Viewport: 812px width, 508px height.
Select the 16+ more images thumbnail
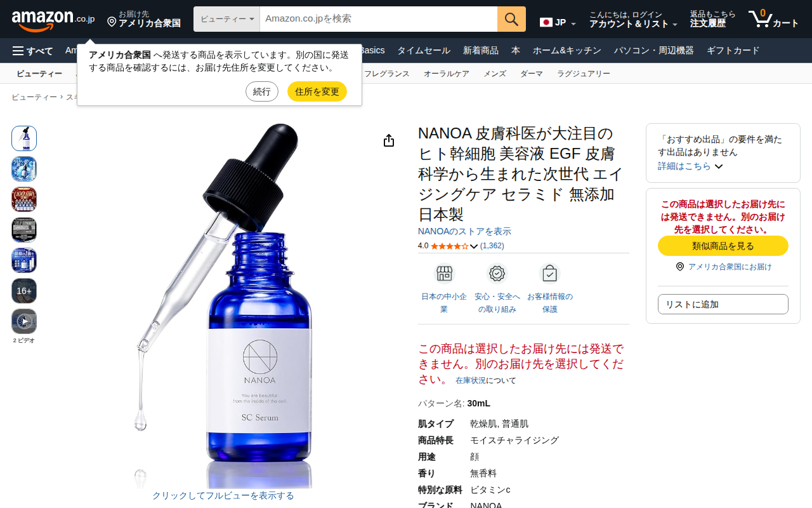[24, 291]
